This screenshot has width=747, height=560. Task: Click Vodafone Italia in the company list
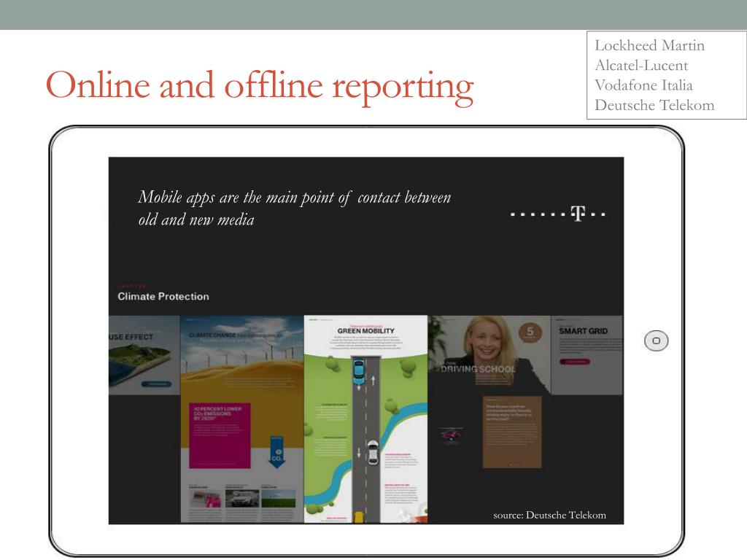pyautogui.click(x=643, y=85)
